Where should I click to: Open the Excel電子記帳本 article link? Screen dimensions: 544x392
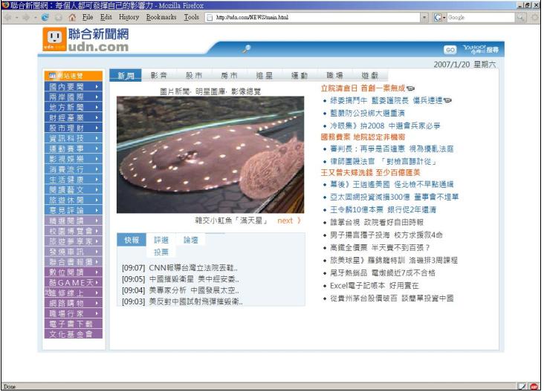(x=375, y=286)
